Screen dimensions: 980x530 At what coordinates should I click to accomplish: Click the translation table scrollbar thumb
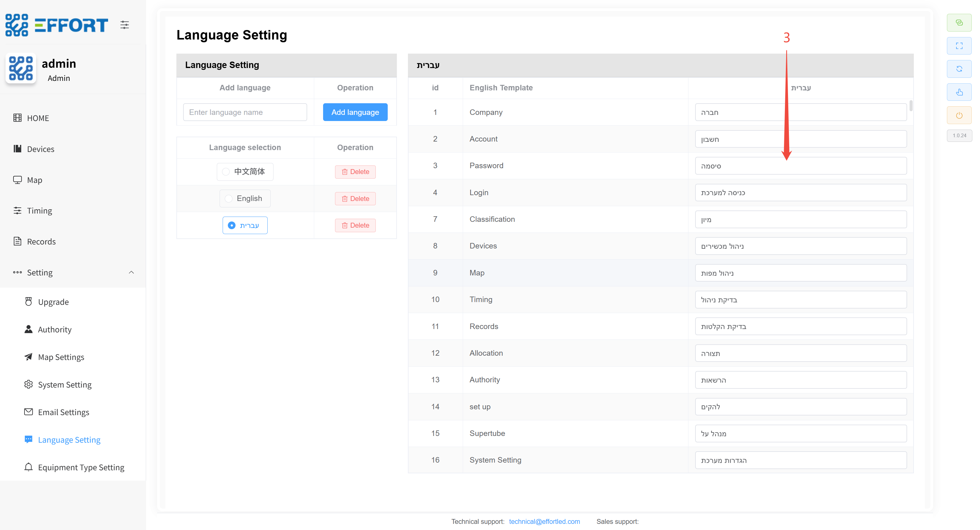(x=911, y=106)
